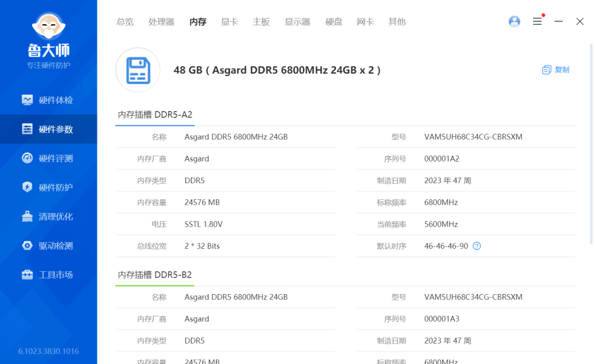
Task: Go to 硬件防护 protection section
Action: pos(48,188)
